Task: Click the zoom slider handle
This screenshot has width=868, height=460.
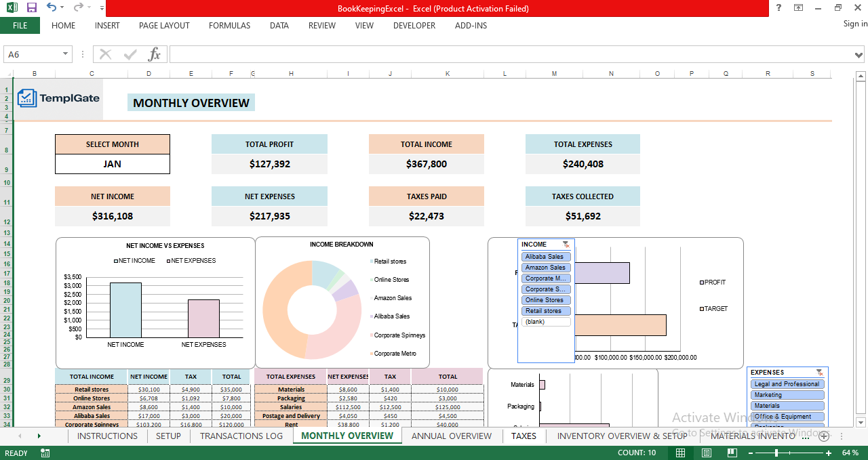Action: pos(777,453)
